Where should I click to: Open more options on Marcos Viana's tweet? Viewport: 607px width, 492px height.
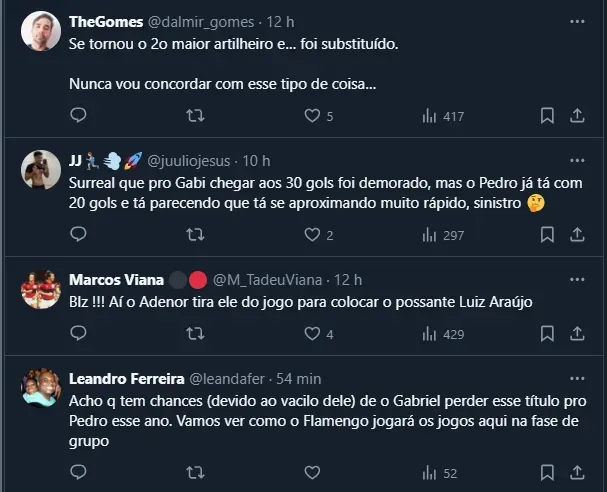(x=577, y=278)
